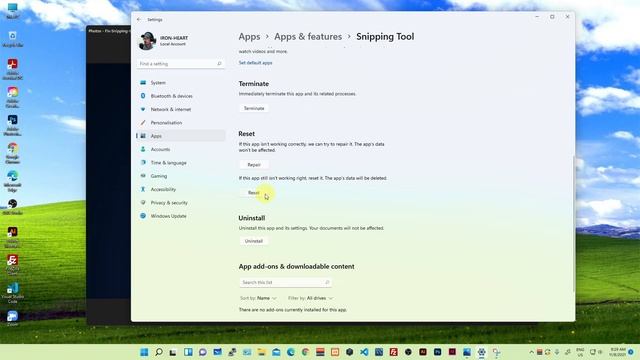Click the Bluetooth icon in sidebar
Viewport: 640px width, 360px height.
[143, 96]
